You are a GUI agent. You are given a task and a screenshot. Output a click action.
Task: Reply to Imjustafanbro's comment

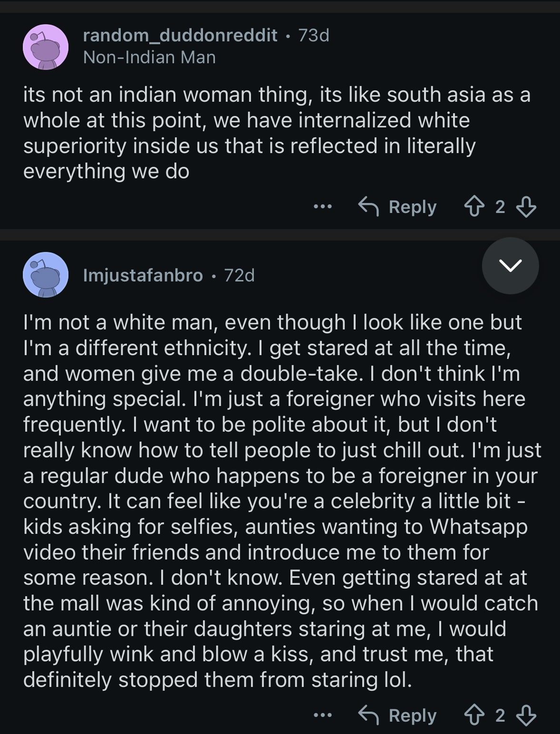tap(397, 715)
